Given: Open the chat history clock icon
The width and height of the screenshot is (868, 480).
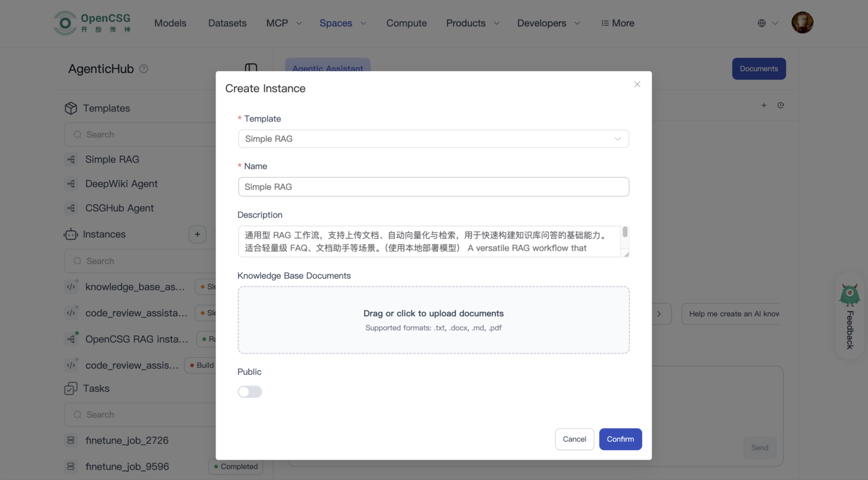Looking at the screenshot, I should 780,105.
